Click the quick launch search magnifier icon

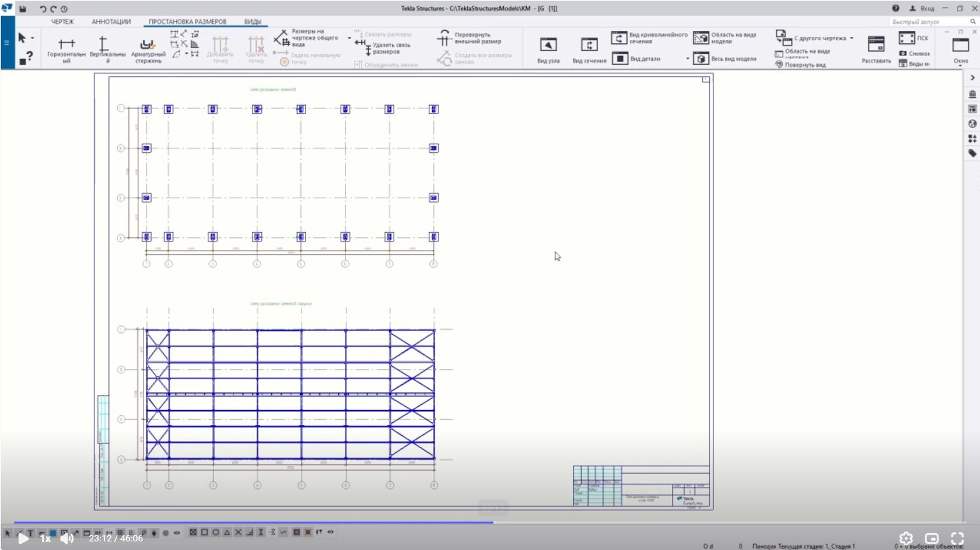[x=973, y=22]
